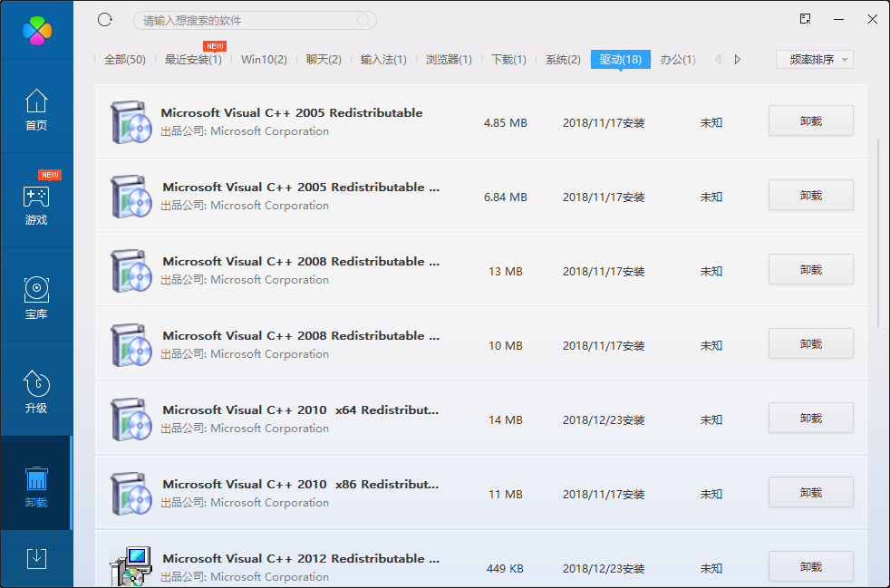Click the 6.84 MB size value
This screenshot has width=890, height=588.
point(505,197)
